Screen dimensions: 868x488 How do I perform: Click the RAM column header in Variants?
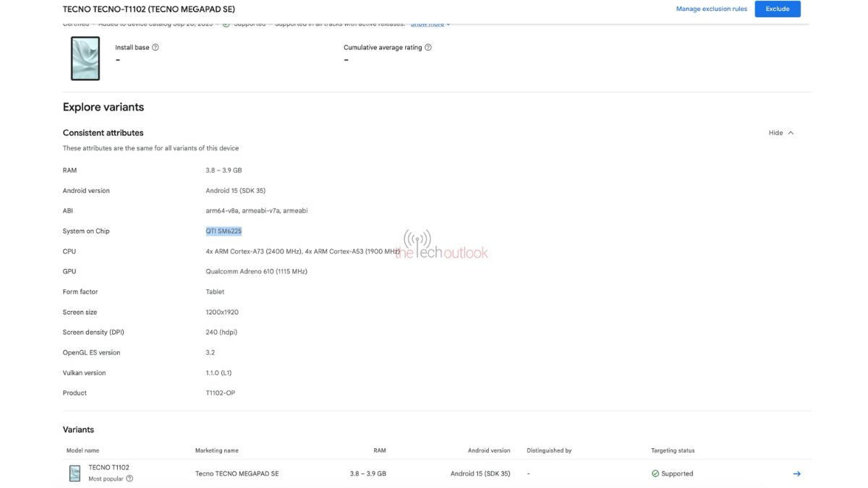coord(379,450)
